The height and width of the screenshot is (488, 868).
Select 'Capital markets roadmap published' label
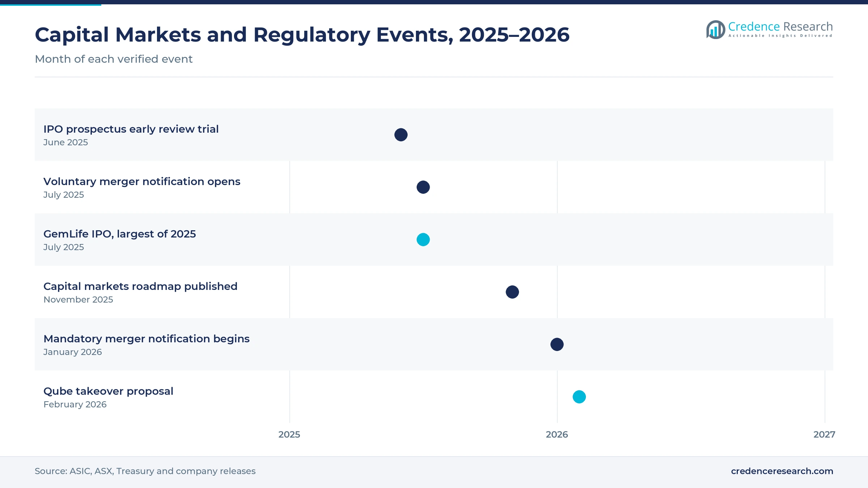click(x=140, y=286)
